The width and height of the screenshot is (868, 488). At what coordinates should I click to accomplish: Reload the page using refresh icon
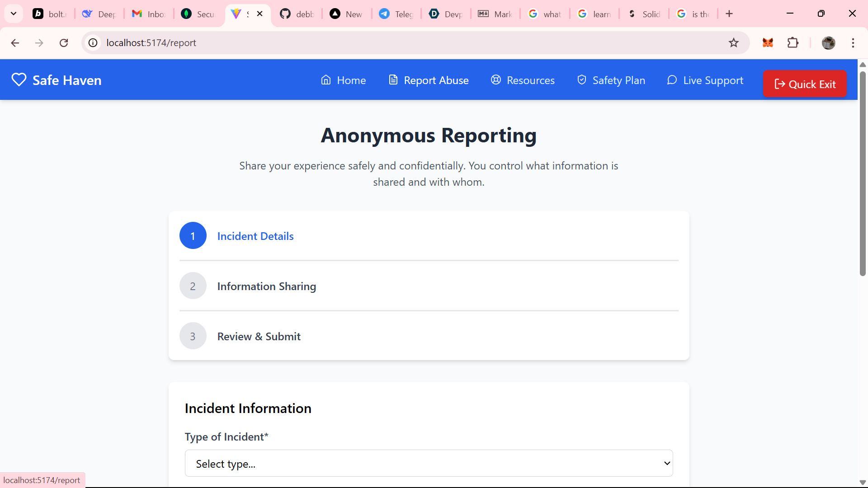click(x=64, y=43)
